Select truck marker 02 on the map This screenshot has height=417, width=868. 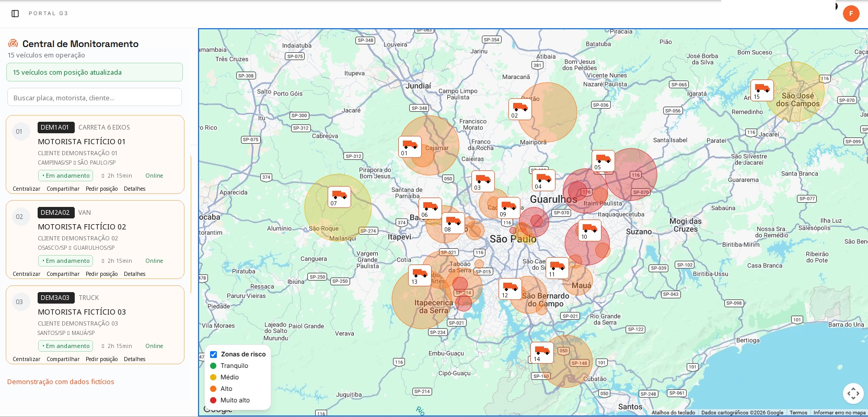[x=520, y=109]
